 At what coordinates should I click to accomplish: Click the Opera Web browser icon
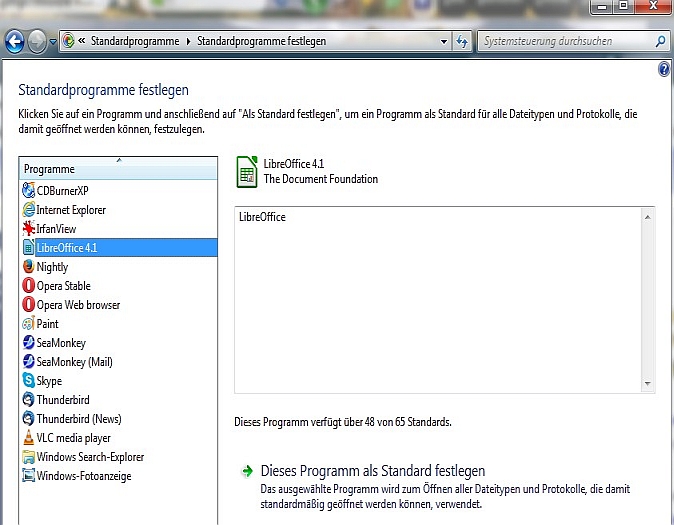click(28, 304)
